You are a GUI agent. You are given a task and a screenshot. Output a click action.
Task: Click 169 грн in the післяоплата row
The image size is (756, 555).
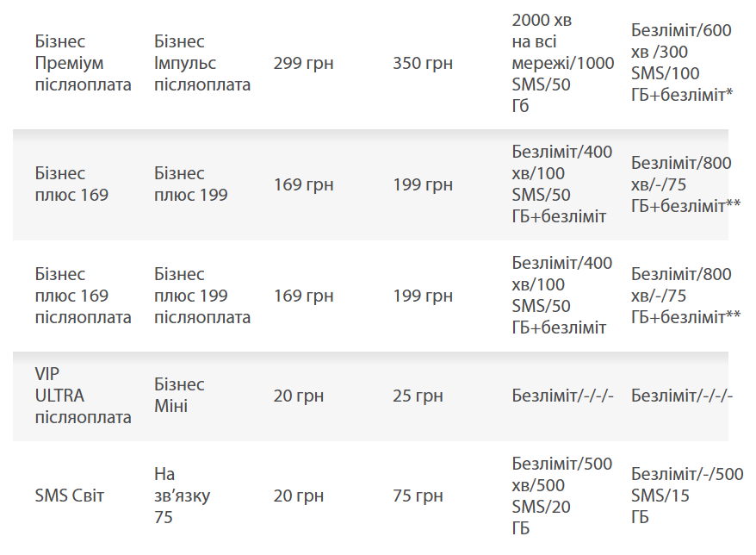tap(303, 296)
